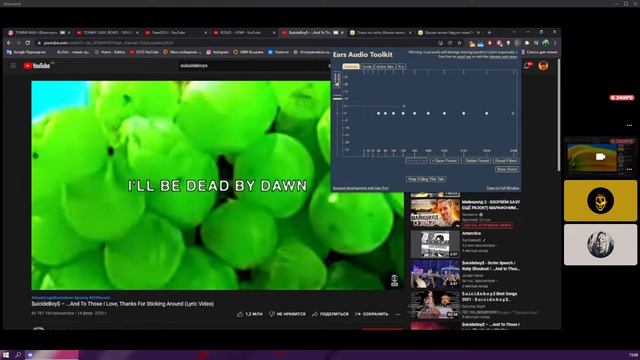Click the Bass Boost button

point(507,169)
